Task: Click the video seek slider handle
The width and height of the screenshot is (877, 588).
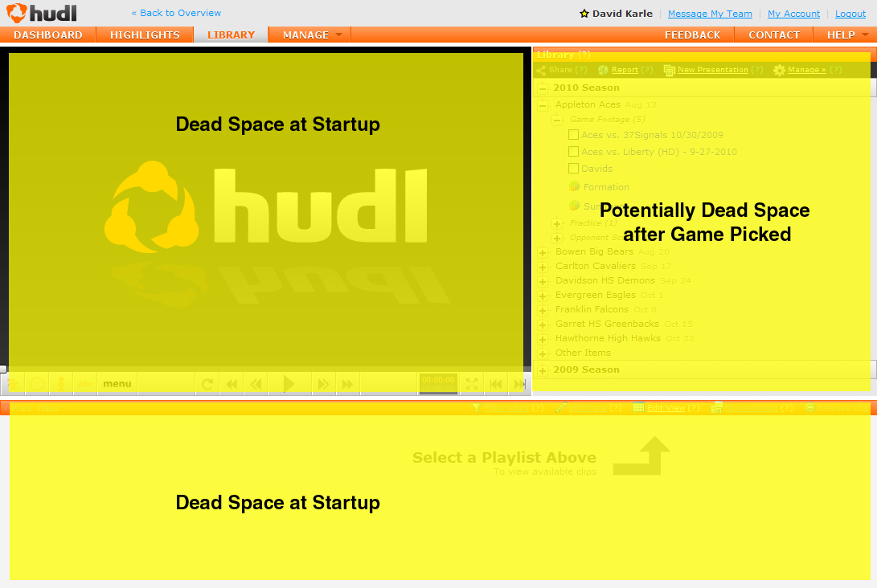Action: pos(3,369)
